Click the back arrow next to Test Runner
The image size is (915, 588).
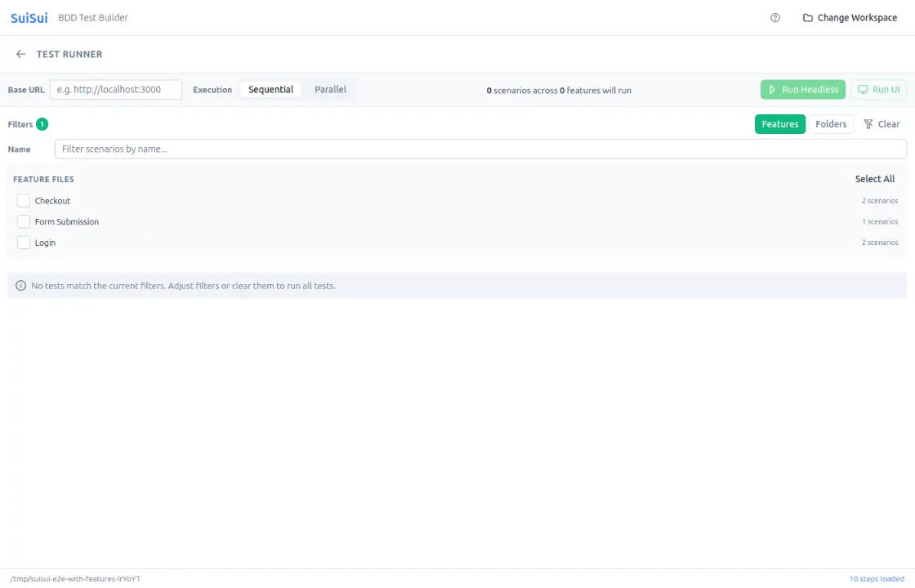click(21, 54)
